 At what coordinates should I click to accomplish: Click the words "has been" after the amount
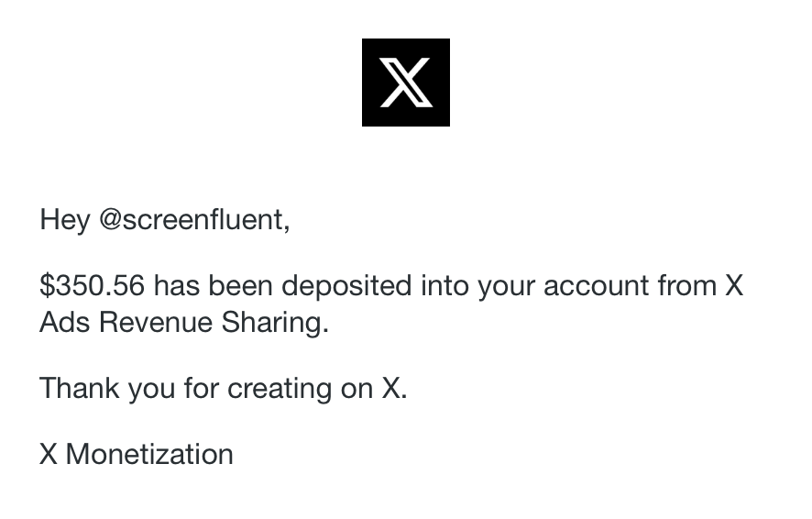coord(213,285)
